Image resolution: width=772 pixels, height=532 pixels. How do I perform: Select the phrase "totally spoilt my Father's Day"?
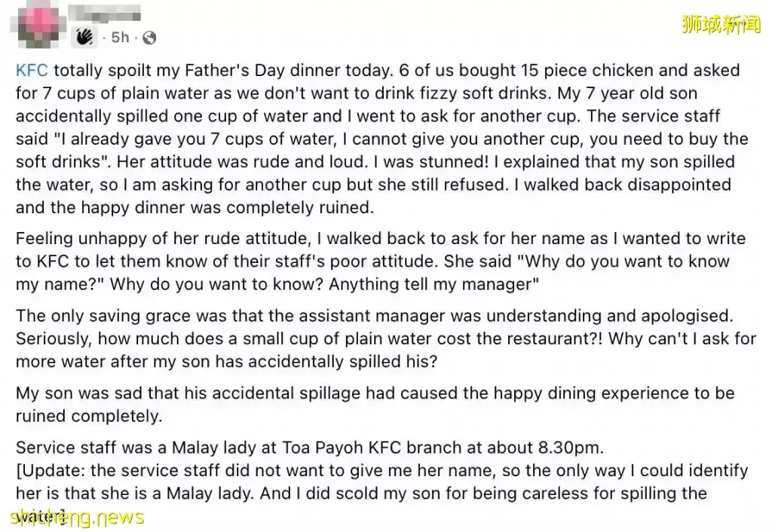[170, 70]
